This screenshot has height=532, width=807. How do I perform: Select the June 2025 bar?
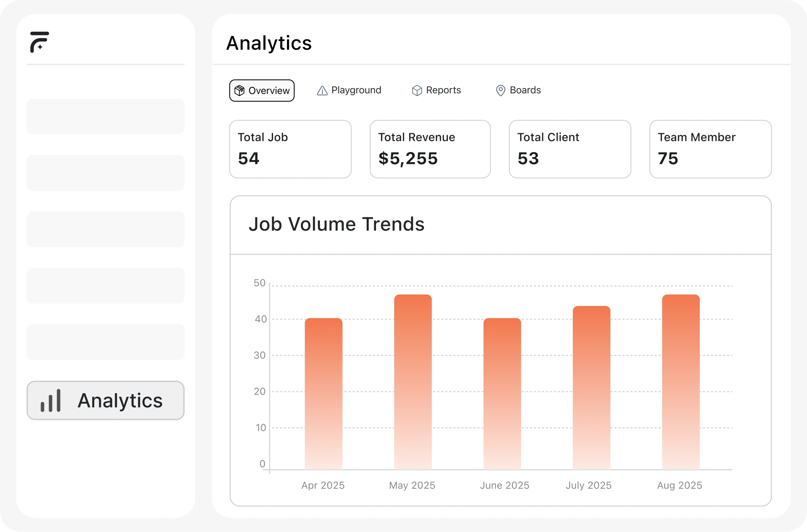(x=502, y=393)
